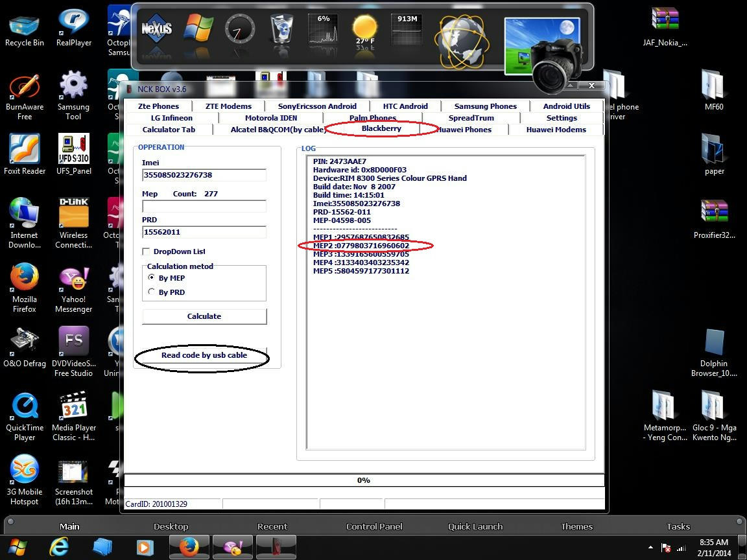Open Samsung Tool gear icon
Image resolution: width=747 pixels, height=560 pixels.
(x=73, y=95)
